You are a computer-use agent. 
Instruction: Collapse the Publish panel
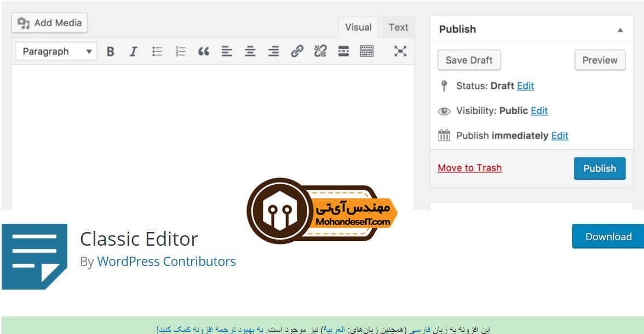(620, 30)
